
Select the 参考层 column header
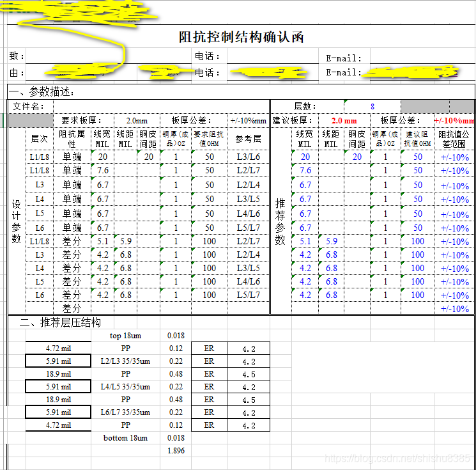[x=249, y=139]
